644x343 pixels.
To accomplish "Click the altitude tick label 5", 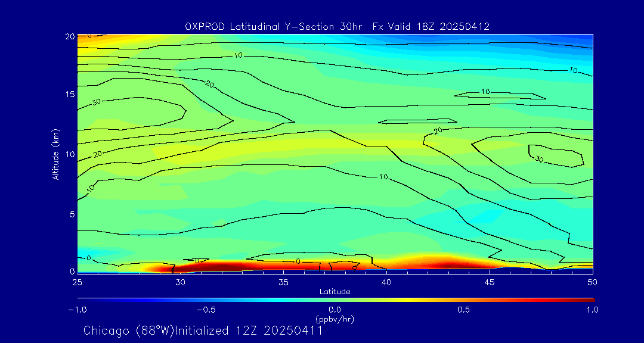I will pos(72,214).
